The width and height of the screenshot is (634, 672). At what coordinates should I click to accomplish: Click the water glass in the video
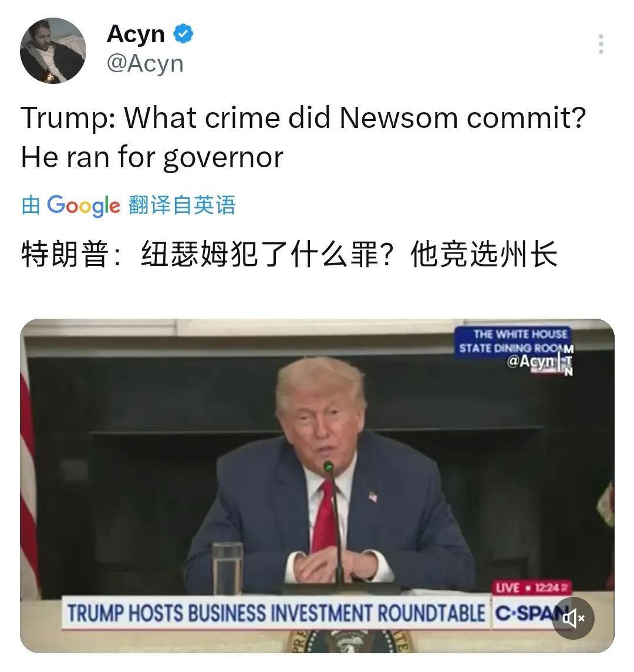coord(227,568)
